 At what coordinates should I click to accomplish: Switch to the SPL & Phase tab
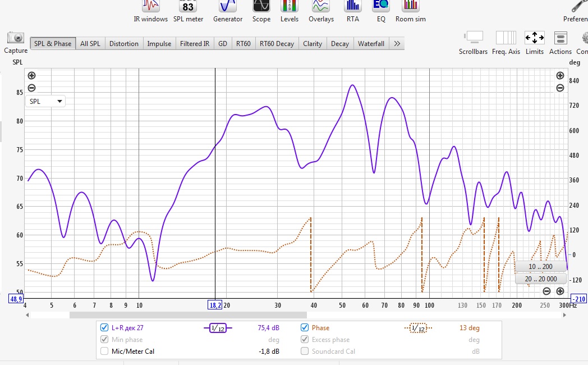[x=53, y=43]
